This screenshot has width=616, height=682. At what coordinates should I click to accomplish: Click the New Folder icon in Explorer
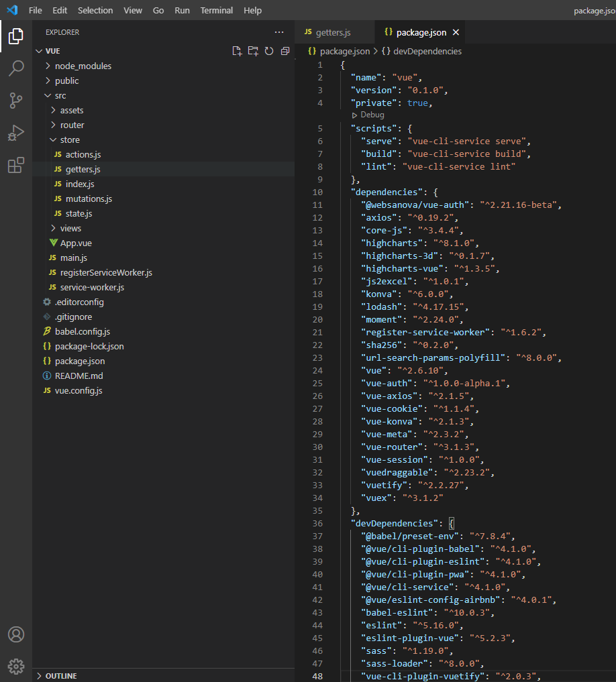253,51
